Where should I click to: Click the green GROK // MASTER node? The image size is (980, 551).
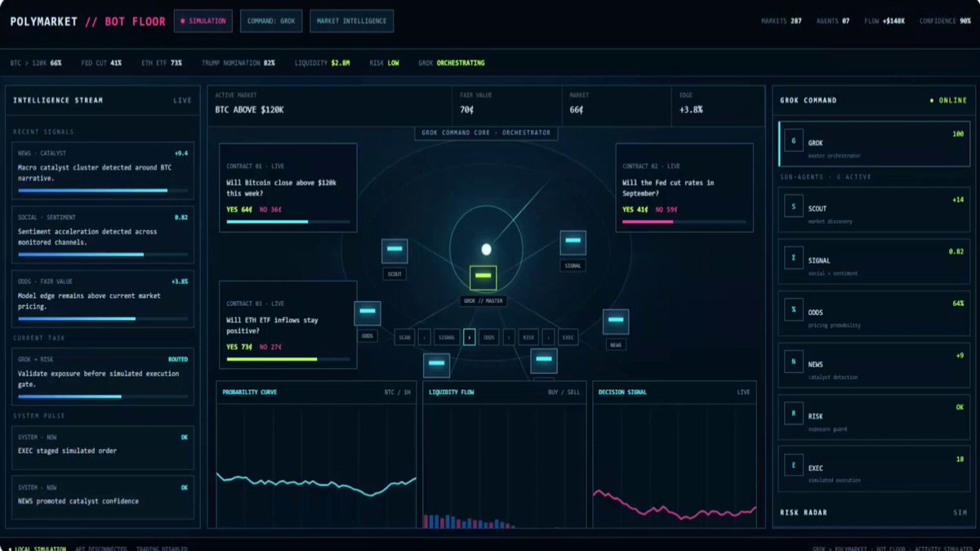pyautogui.click(x=483, y=278)
